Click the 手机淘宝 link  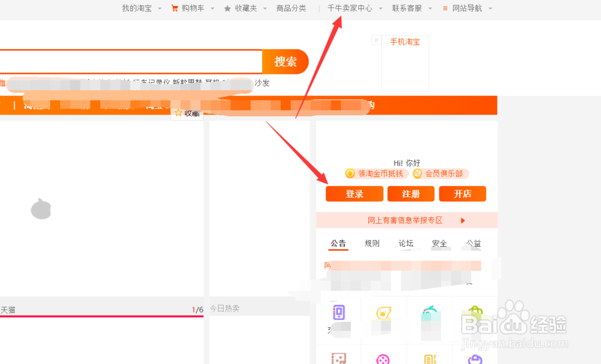coord(405,42)
